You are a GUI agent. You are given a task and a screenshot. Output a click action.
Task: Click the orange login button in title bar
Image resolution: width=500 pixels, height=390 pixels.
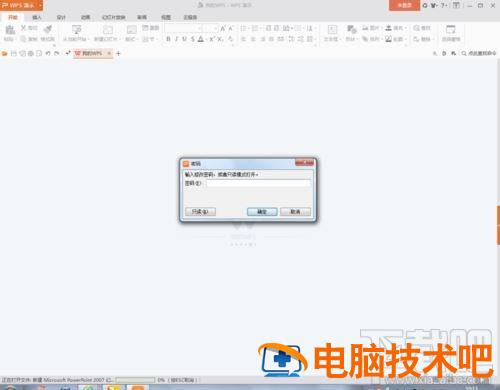click(x=404, y=5)
